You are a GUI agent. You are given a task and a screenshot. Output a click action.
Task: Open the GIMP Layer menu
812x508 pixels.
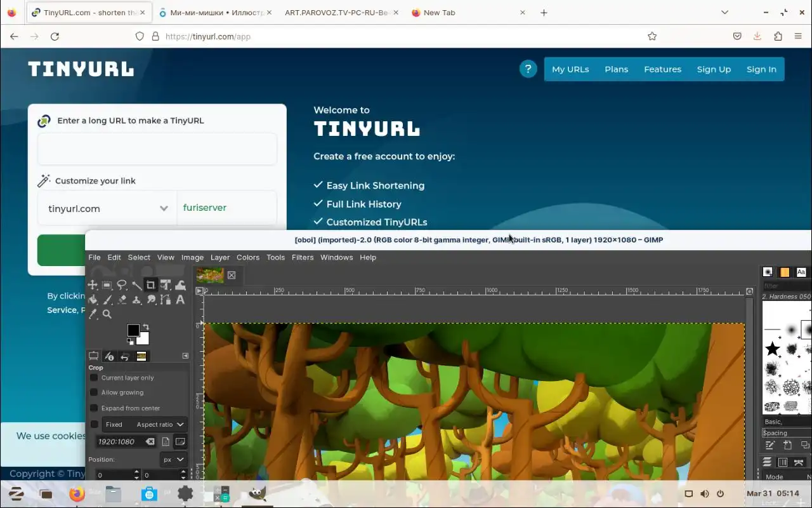220,257
